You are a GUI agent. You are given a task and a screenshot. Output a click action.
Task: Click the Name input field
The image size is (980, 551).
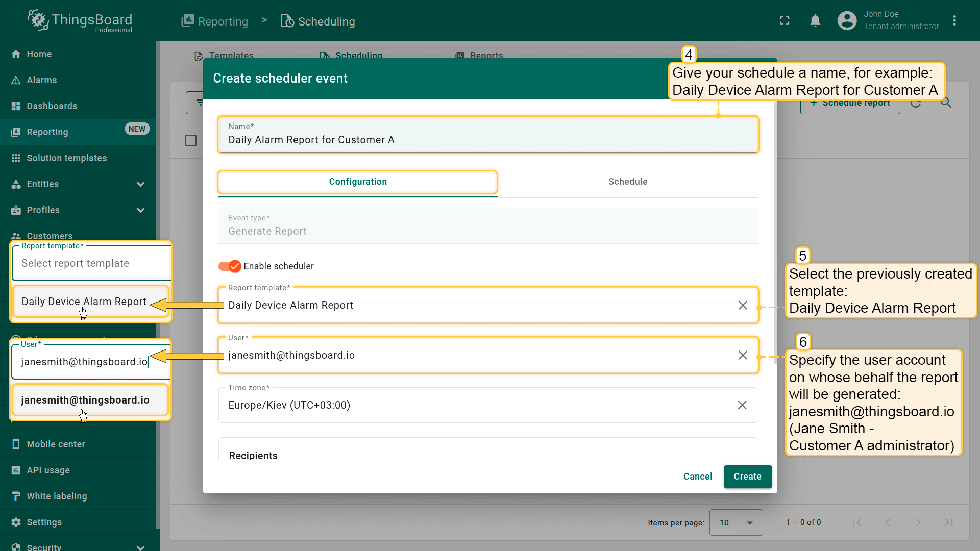(487, 140)
